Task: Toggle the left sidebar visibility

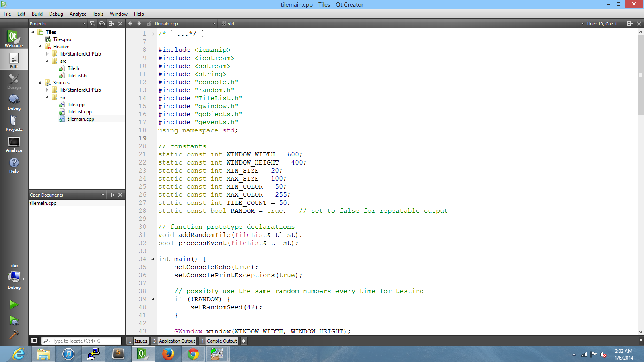Action: pyautogui.click(x=34, y=341)
